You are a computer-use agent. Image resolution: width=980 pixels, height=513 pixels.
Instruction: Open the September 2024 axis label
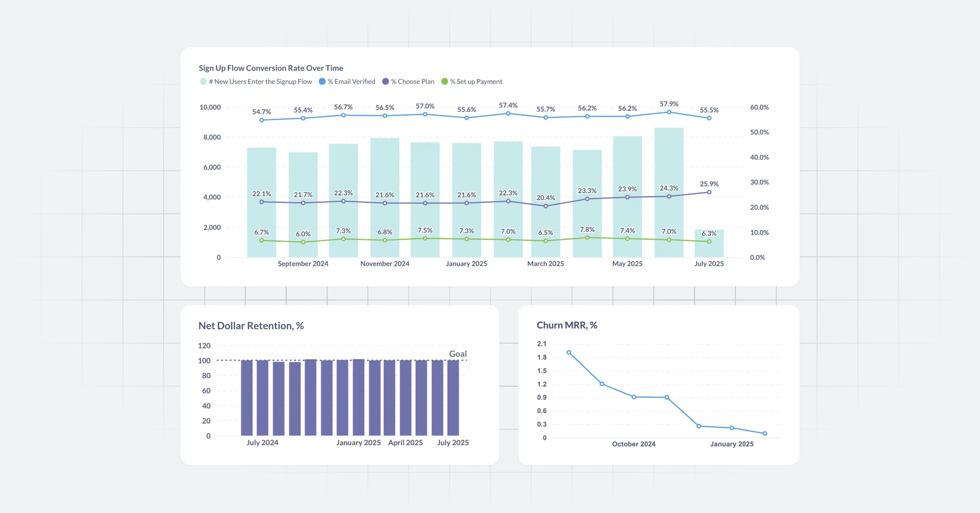(x=303, y=263)
